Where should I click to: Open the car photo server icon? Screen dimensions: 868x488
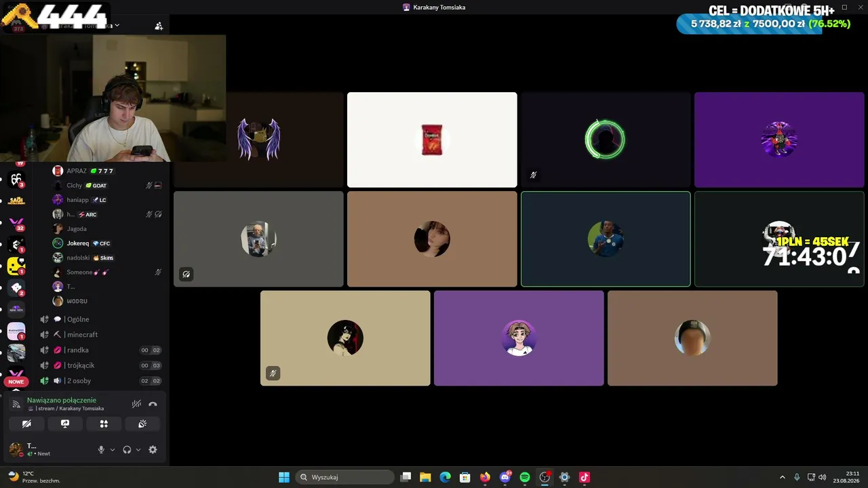coord(16,352)
